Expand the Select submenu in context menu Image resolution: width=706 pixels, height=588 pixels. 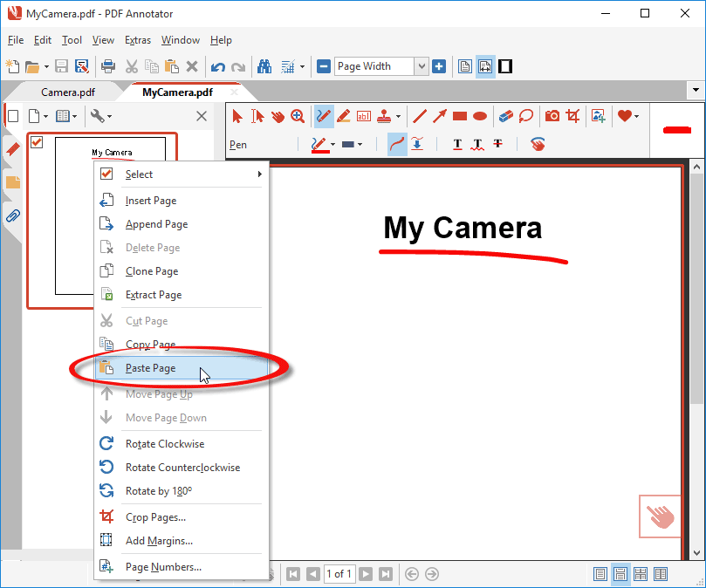258,174
